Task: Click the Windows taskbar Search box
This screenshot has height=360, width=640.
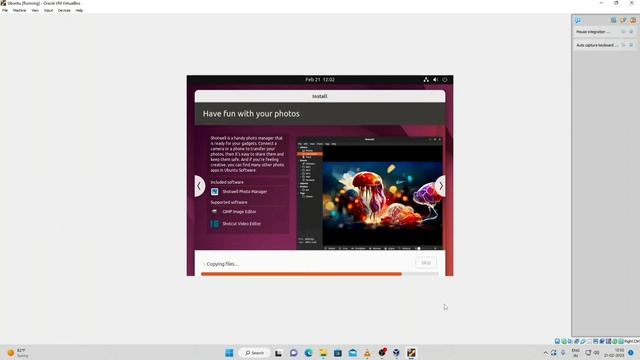Action: tap(254, 353)
